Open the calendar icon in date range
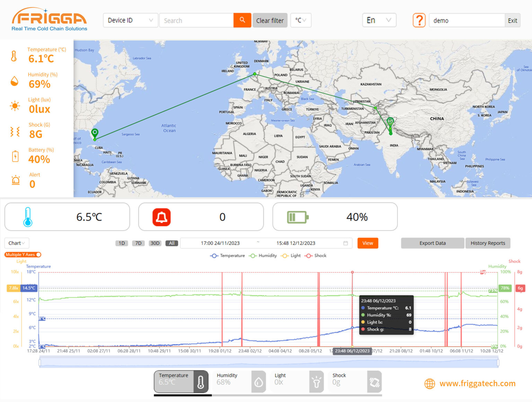 click(x=345, y=243)
